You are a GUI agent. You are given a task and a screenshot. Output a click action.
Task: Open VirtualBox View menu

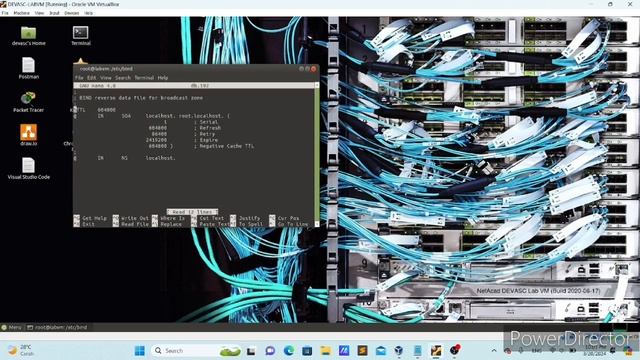(39, 13)
